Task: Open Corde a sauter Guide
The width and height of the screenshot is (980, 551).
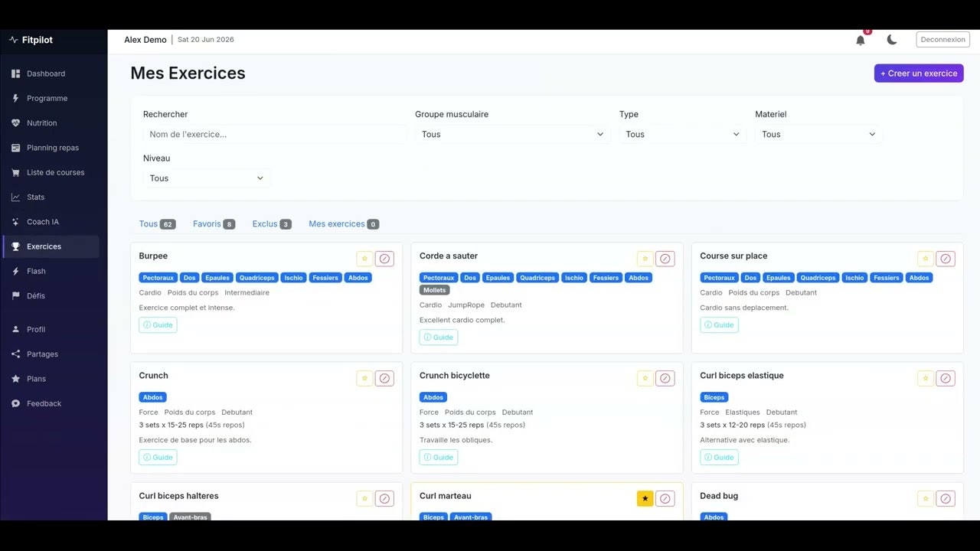Action: [x=439, y=337]
